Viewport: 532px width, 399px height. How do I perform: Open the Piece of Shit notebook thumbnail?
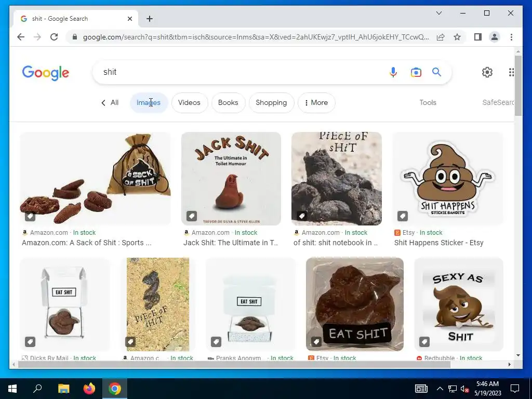click(x=337, y=179)
